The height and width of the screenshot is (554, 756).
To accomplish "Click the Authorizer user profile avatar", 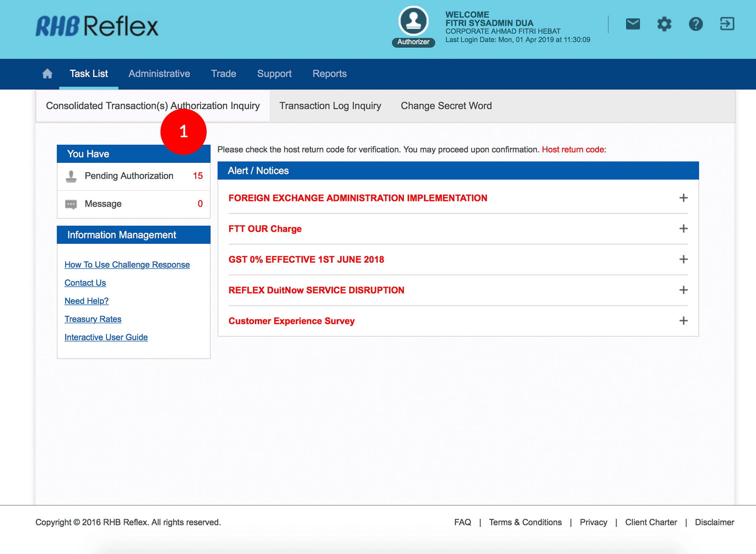I will [413, 21].
